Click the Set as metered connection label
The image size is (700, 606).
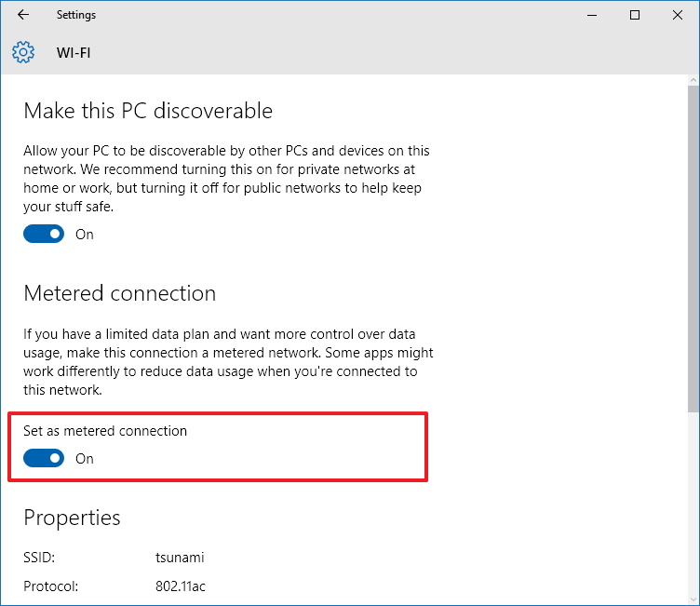click(x=105, y=431)
